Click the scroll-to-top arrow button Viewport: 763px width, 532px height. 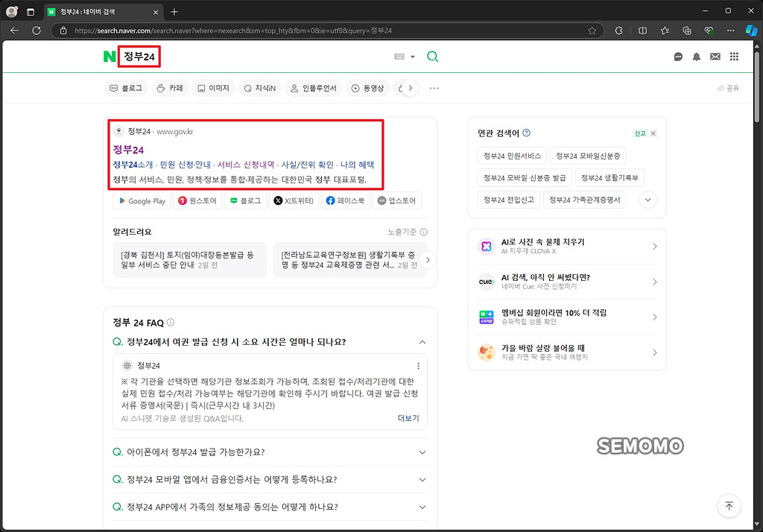click(729, 506)
